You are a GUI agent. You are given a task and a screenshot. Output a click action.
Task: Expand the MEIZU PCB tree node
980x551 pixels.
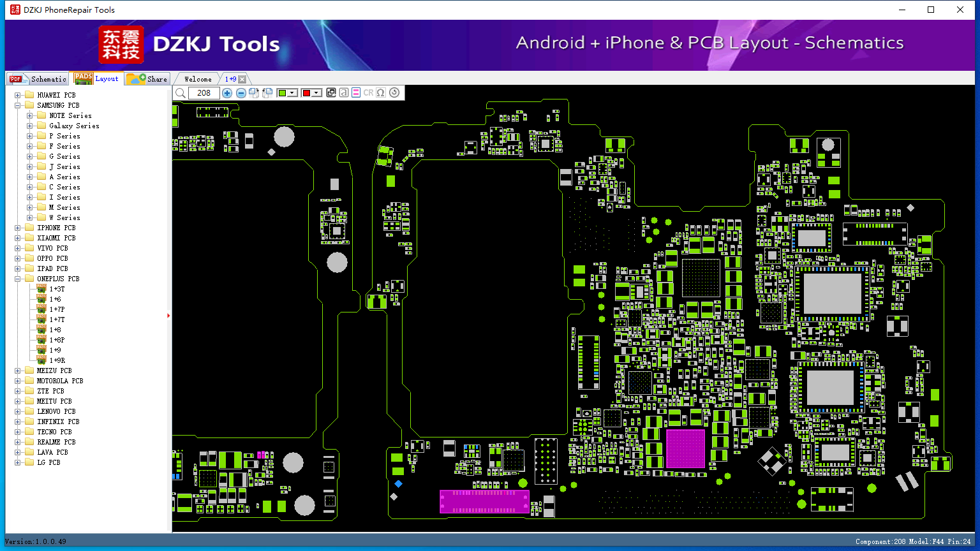coord(18,371)
